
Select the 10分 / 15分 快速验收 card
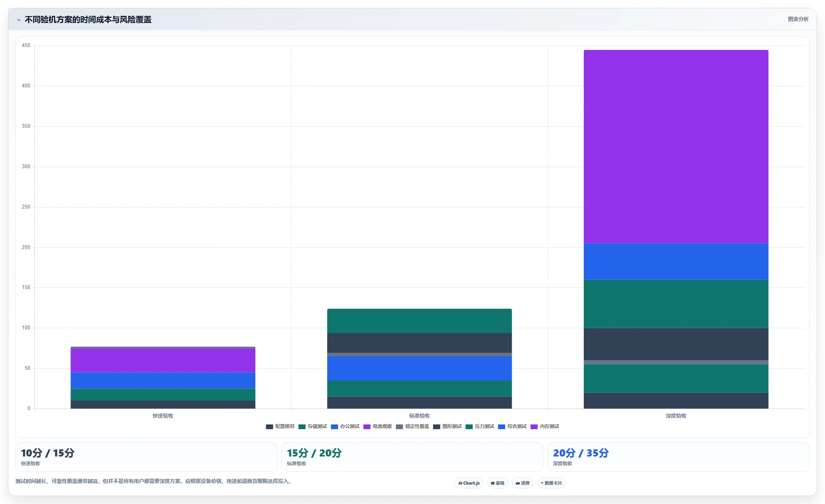coord(147,457)
